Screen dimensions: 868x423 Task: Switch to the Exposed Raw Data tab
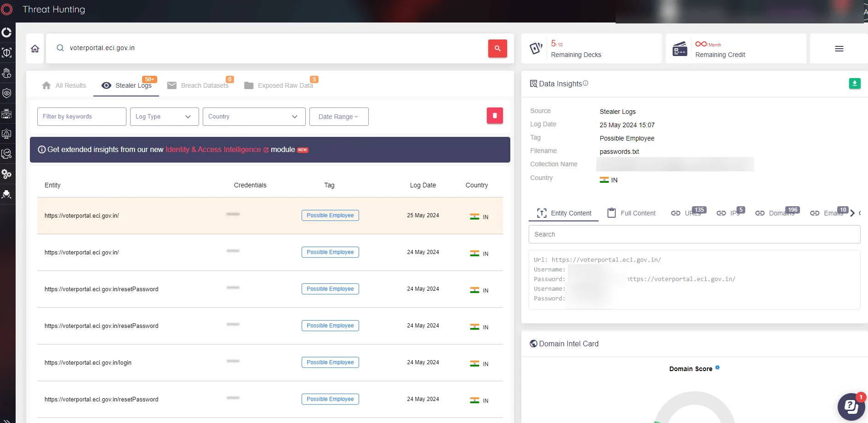click(279, 85)
